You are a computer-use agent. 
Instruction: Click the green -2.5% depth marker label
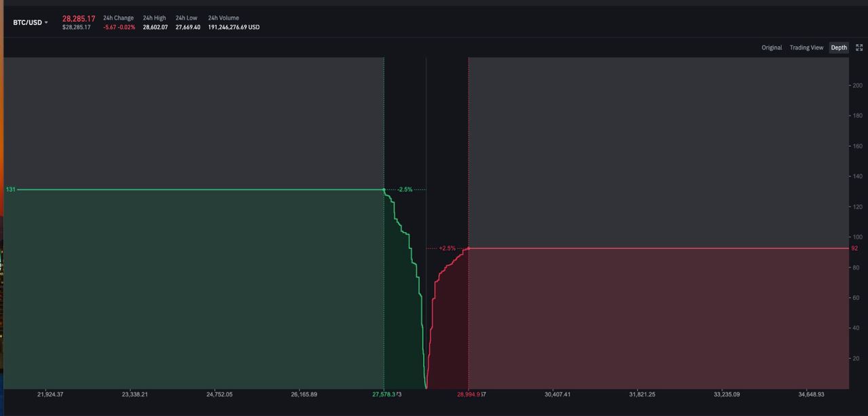(x=405, y=189)
